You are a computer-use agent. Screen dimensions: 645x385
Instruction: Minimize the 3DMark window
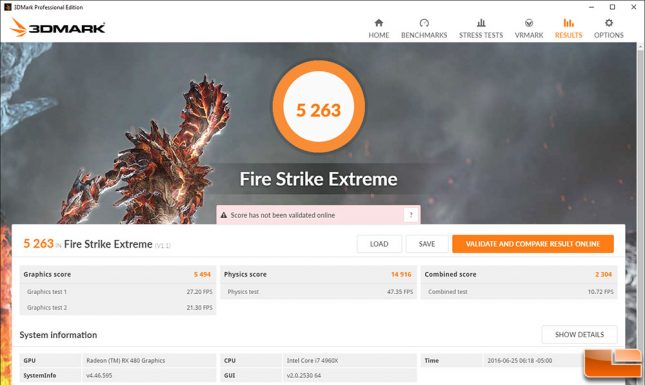592,7
